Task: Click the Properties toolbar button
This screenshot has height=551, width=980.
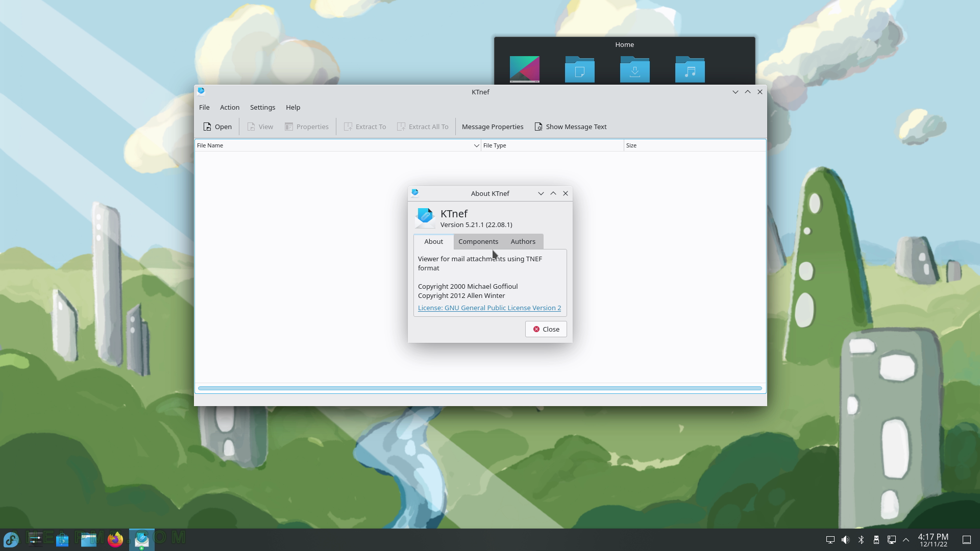Action: pos(306,127)
